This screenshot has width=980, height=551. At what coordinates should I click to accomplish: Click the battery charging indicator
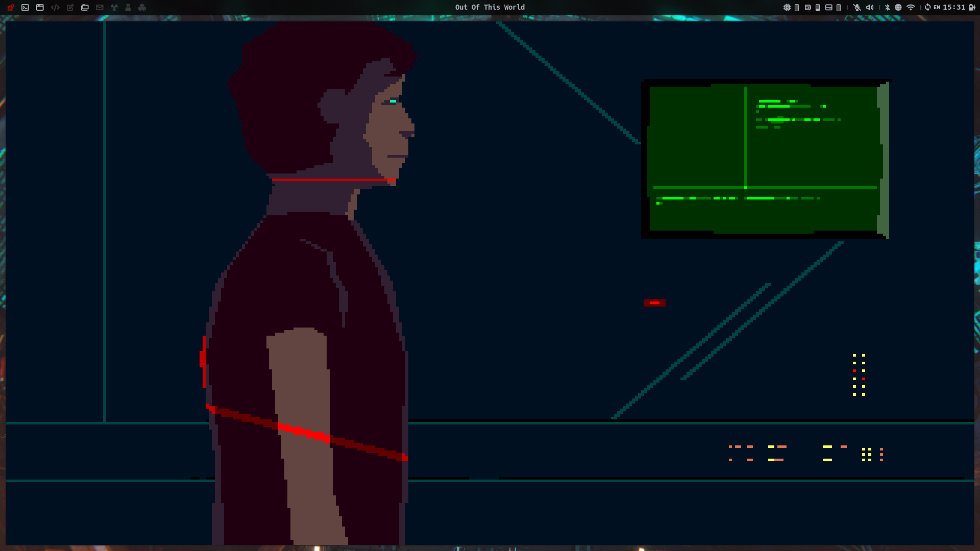[x=972, y=7]
